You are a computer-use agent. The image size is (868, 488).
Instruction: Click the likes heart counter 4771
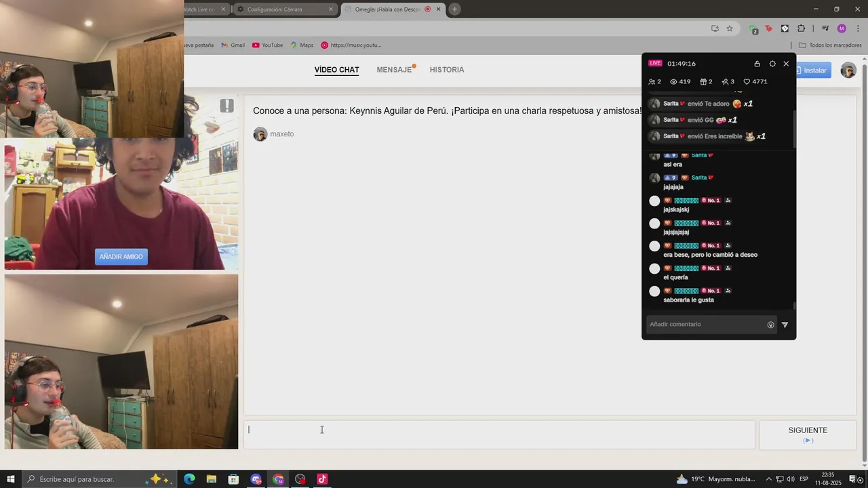click(755, 81)
